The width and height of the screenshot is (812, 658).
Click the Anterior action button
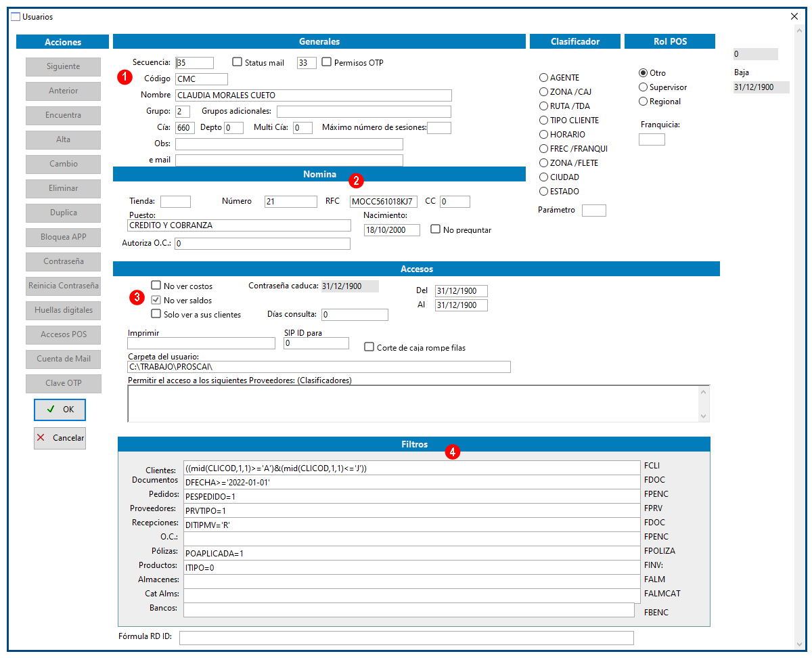63,91
